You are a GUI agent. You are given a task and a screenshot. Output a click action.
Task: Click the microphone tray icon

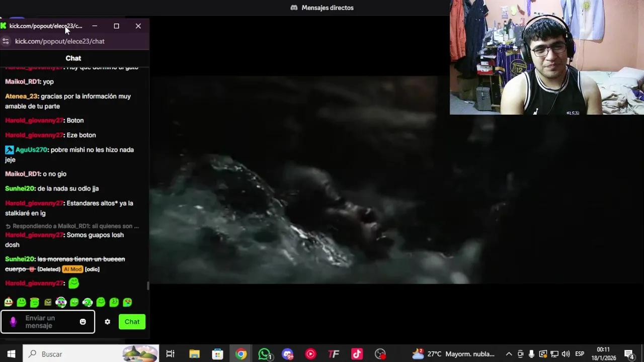pos(531,354)
